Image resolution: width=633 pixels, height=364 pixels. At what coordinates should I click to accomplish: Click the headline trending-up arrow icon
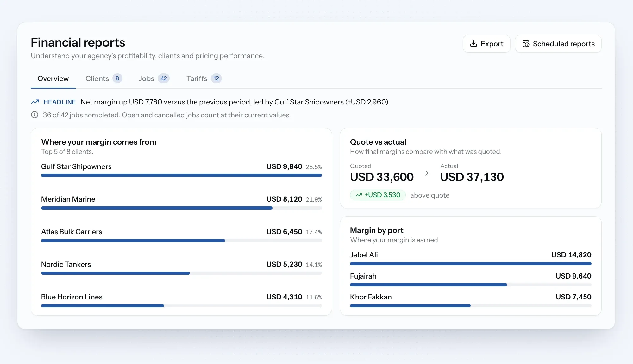point(35,102)
